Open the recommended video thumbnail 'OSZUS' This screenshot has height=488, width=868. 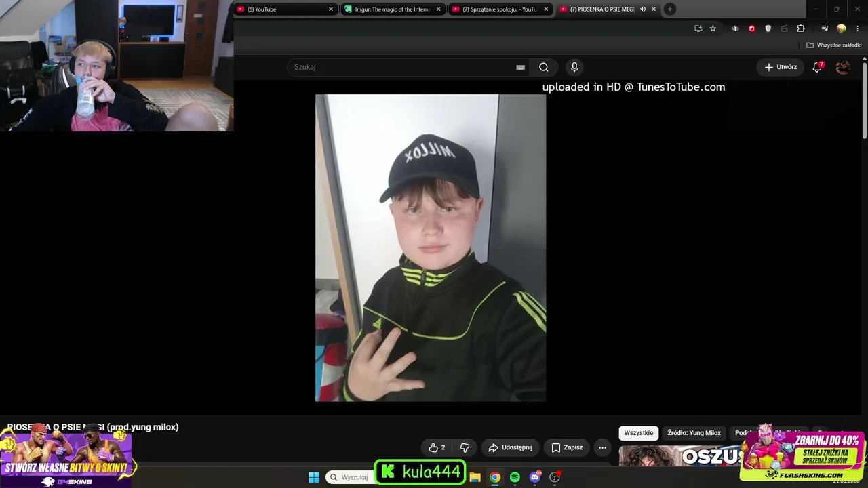pyautogui.click(x=682, y=455)
